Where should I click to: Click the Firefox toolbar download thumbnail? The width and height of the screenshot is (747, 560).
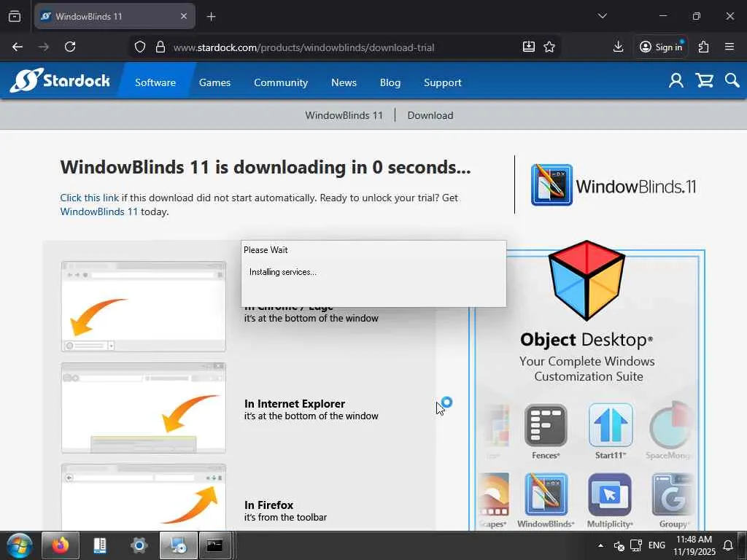click(x=144, y=497)
